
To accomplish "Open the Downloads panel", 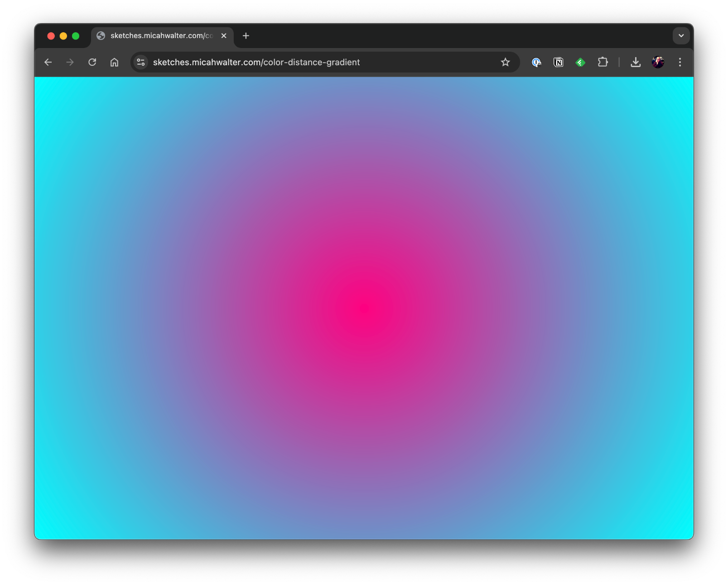I will (636, 62).
